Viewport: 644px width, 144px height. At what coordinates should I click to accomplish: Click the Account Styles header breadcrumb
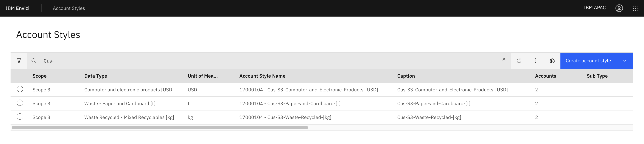pyautogui.click(x=69, y=8)
